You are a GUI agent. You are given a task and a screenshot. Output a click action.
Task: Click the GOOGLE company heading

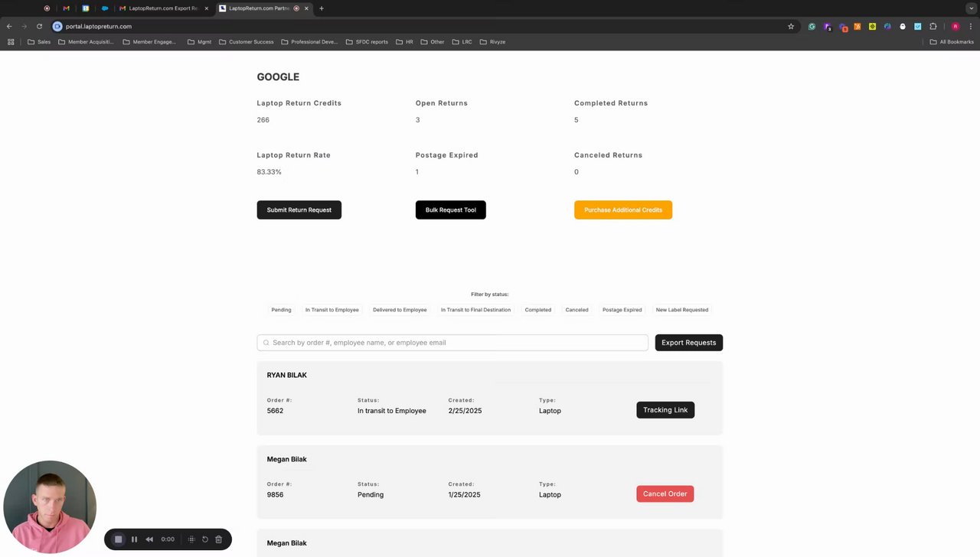(x=278, y=77)
